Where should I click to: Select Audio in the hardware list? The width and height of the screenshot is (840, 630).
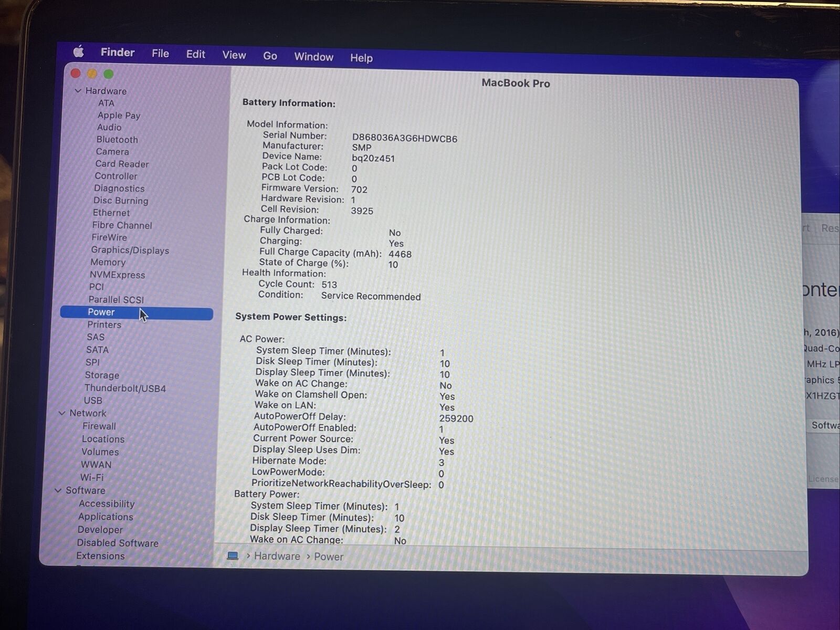(x=109, y=128)
